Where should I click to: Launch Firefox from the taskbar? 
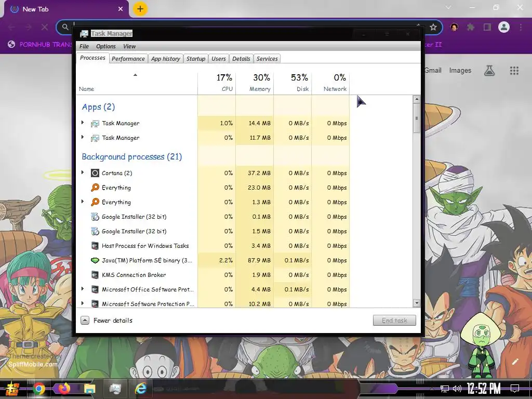point(64,389)
